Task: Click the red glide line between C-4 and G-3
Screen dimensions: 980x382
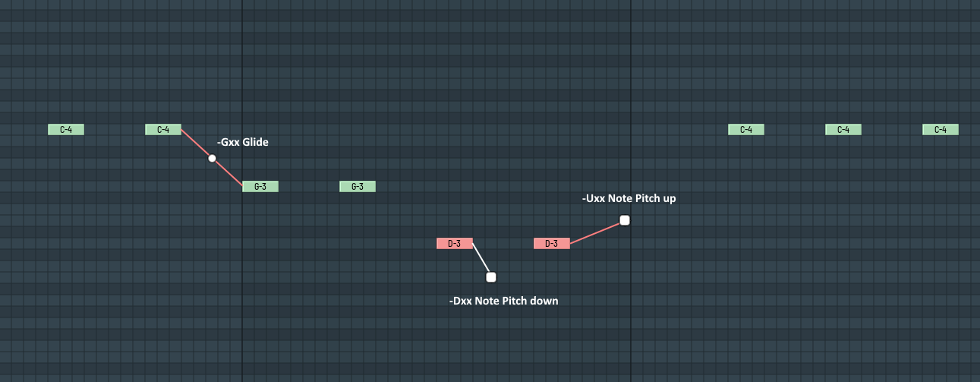Action: click(x=228, y=172)
